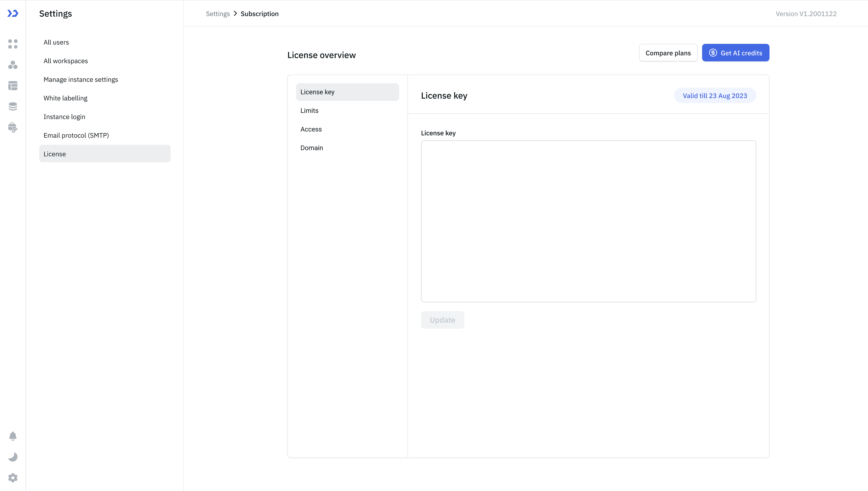Open the workflows hexagons icon

click(13, 65)
